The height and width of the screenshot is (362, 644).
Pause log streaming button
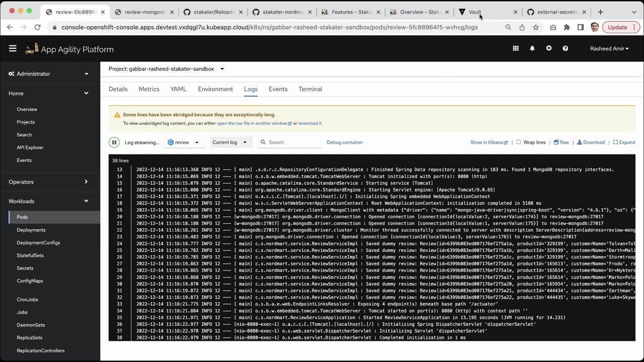tap(114, 142)
